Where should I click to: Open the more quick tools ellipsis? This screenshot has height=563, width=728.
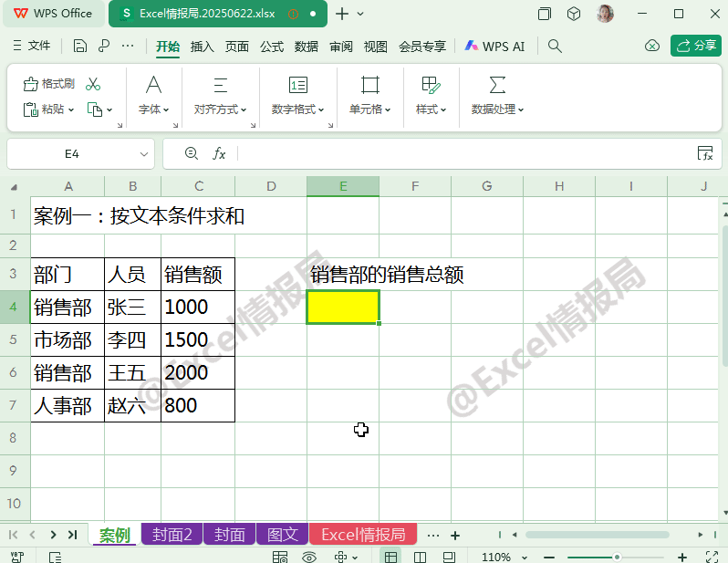pyautogui.click(x=128, y=46)
